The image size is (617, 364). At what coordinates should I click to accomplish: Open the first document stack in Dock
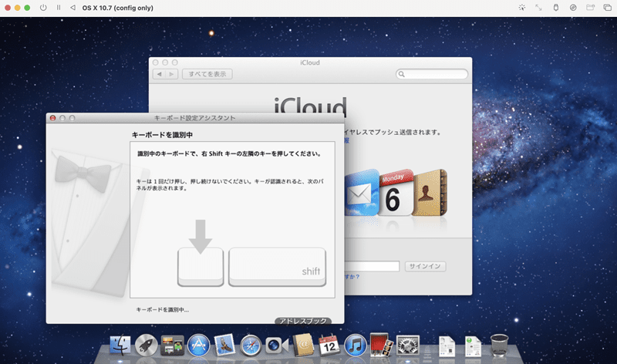coord(447,346)
